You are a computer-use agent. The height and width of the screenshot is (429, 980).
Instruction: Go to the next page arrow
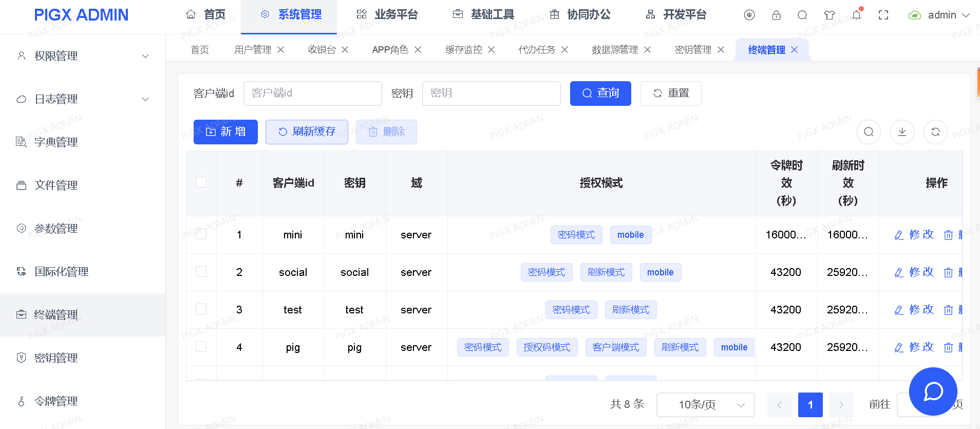click(841, 405)
